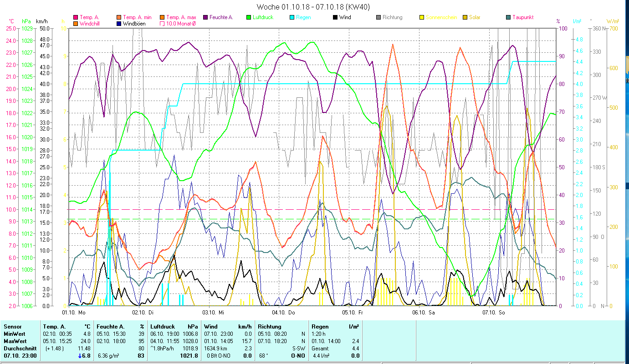The height and width of the screenshot is (364, 629).
Task: Click the current humidity value '83'
Action: coord(141,356)
